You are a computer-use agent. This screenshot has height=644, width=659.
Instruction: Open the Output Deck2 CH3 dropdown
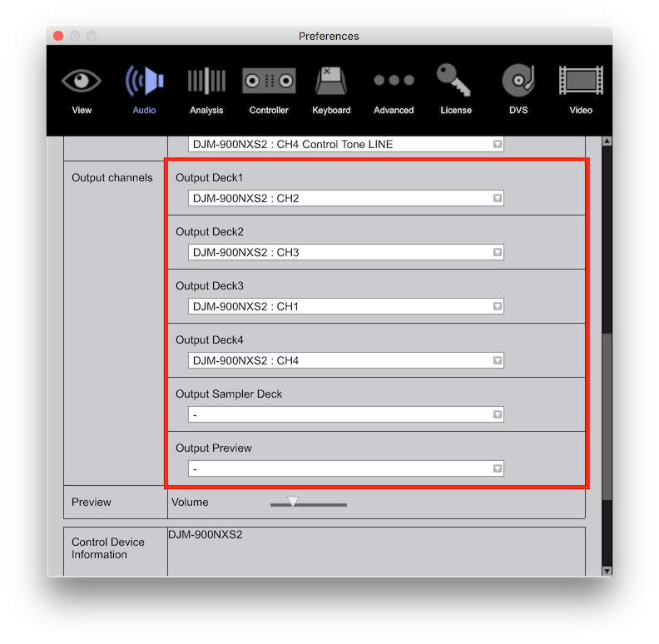pyautogui.click(x=346, y=252)
